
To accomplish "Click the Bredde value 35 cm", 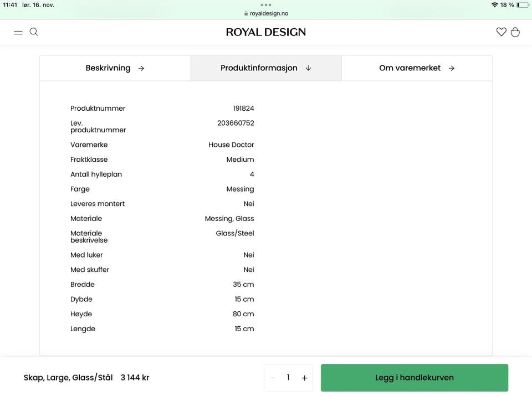I will click(x=243, y=285).
